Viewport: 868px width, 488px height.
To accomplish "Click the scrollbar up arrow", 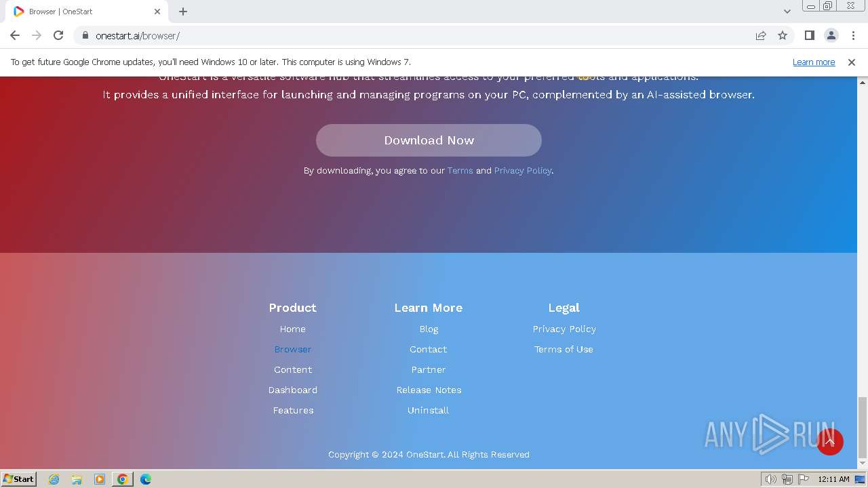I will click(x=863, y=82).
